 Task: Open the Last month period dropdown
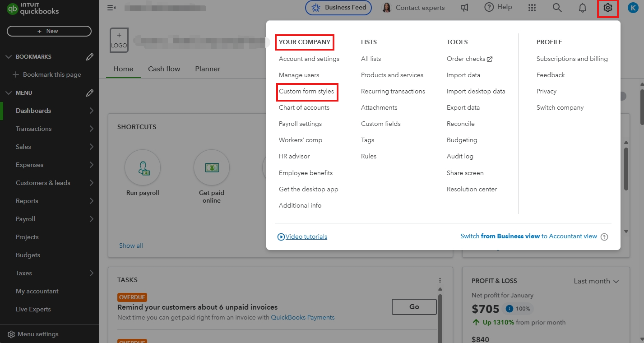pyautogui.click(x=595, y=281)
